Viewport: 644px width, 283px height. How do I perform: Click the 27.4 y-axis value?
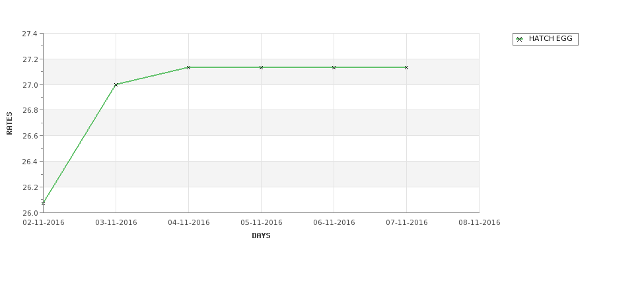pos(30,34)
